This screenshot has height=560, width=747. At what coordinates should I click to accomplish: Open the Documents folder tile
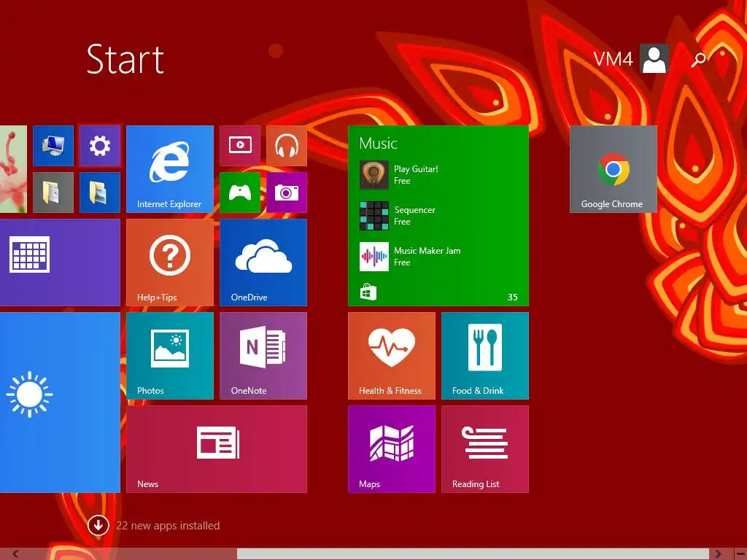coord(53,192)
